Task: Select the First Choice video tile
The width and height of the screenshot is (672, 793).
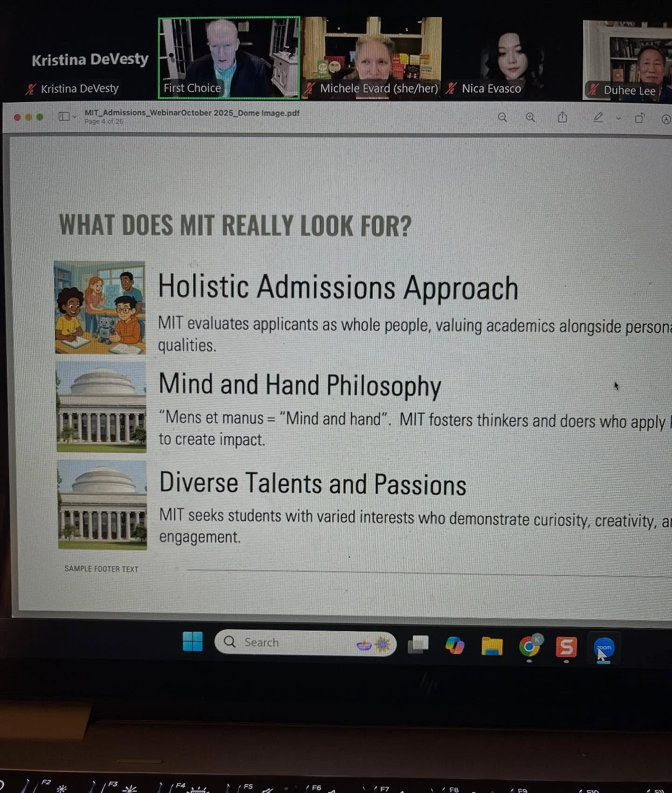Action: tap(229, 58)
